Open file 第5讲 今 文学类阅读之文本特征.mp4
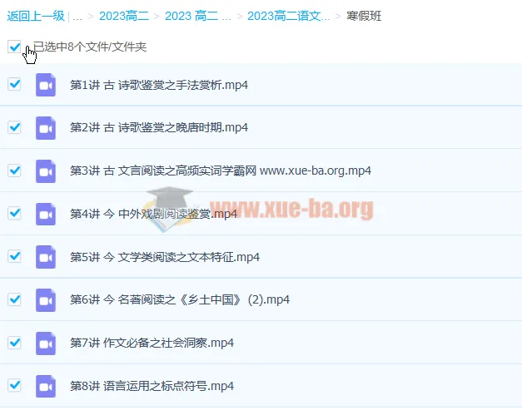The width and height of the screenshot is (522, 420). coord(165,257)
